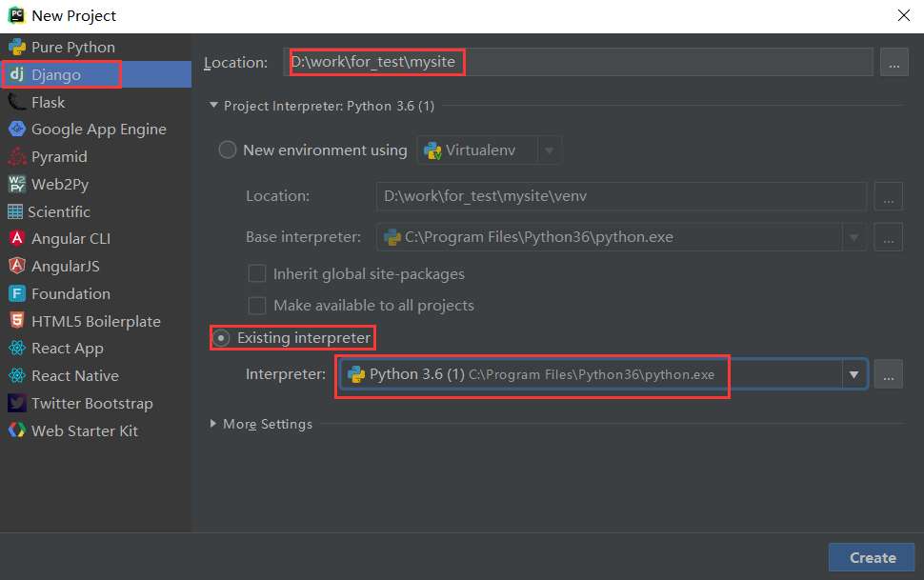The height and width of the screenshot is (580, 924).
Task: Click the Create button
Action: tap(872, 557)
